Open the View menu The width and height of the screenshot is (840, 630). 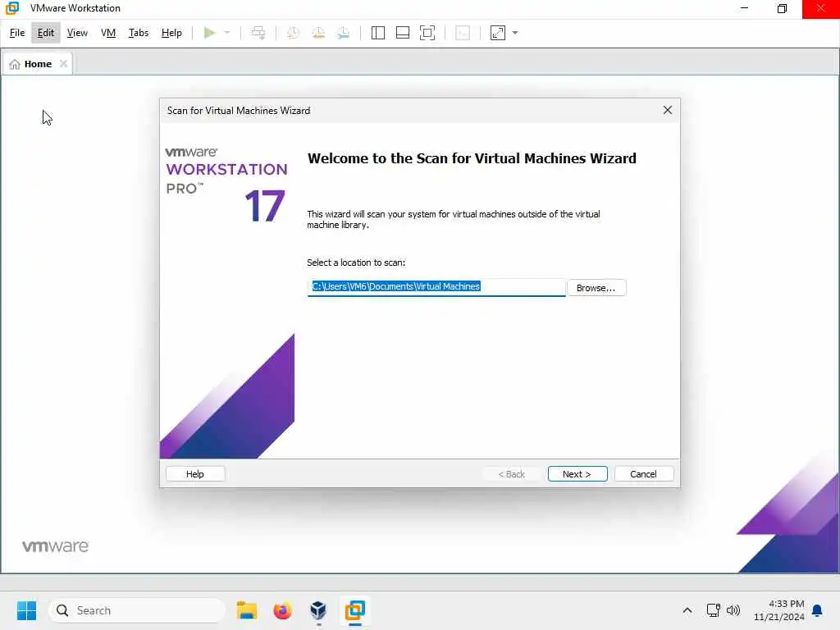click(77, 33)
